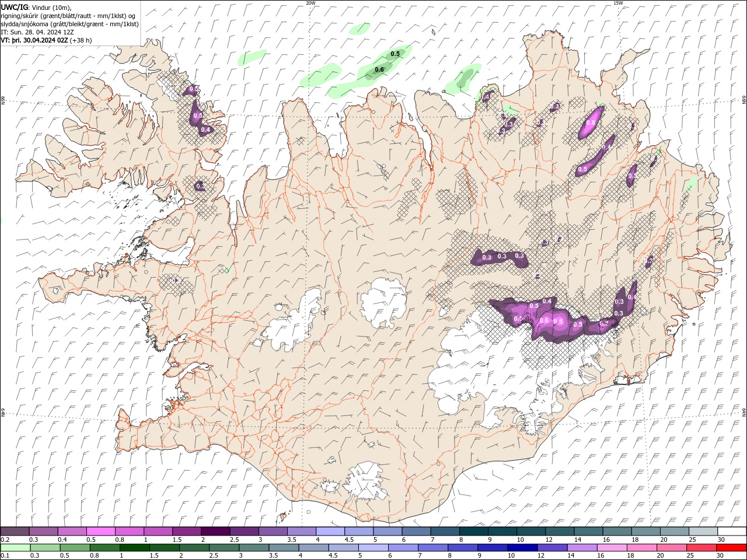Screen dimensions: 747x560
Task: Select the deepest blue rain swatch labeled 10
Action: pos(522,548)
